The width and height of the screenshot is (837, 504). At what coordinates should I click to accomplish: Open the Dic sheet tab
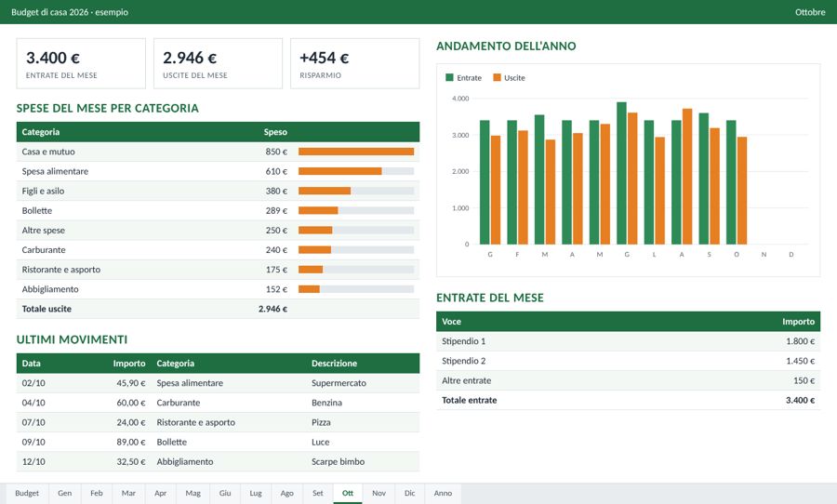[x=410, y=493]
